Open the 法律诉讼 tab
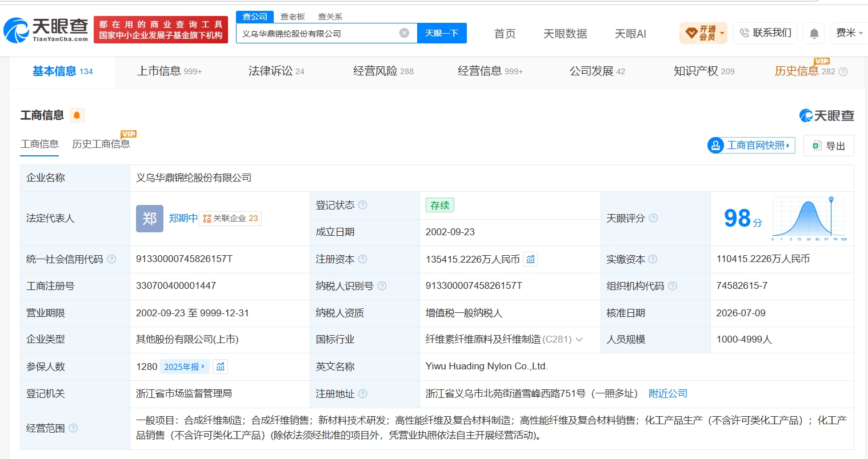This screenshot has width=868, height=459. pyautogui.click(x=276, y=71)
